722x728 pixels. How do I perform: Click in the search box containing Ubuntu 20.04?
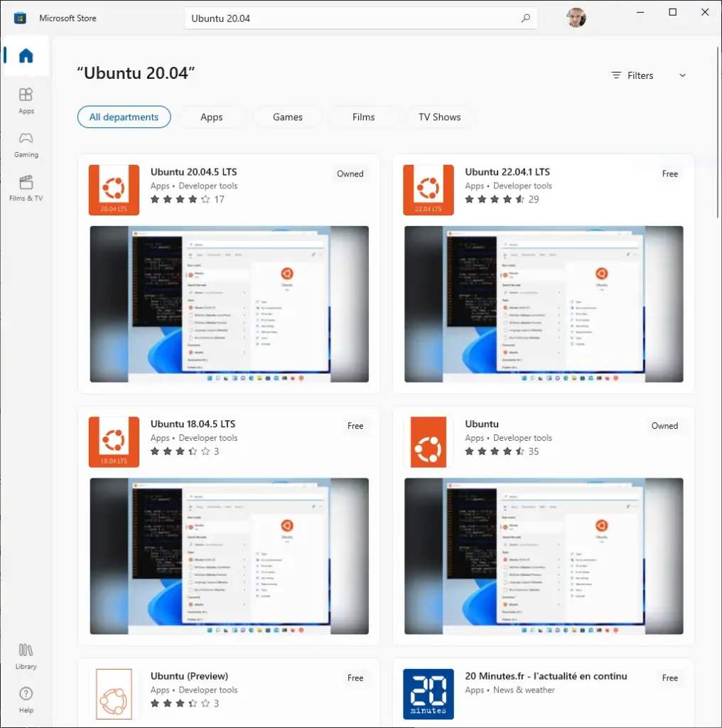360,18
